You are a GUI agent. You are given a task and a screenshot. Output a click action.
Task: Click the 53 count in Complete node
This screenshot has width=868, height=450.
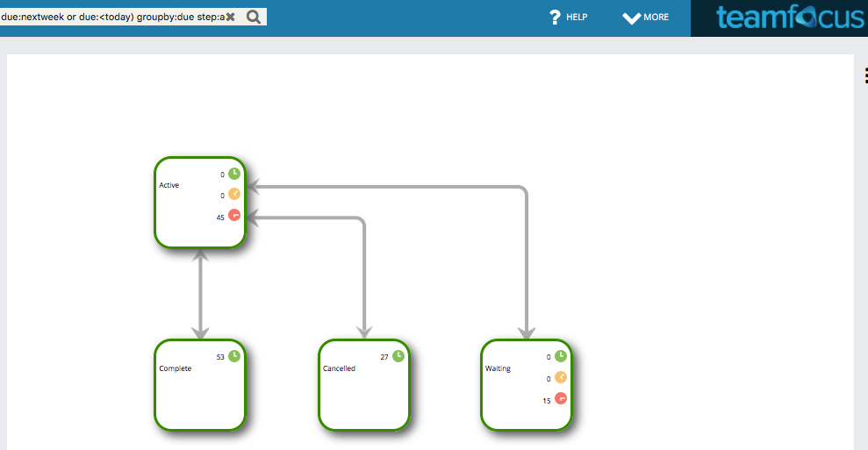(220, 357)
